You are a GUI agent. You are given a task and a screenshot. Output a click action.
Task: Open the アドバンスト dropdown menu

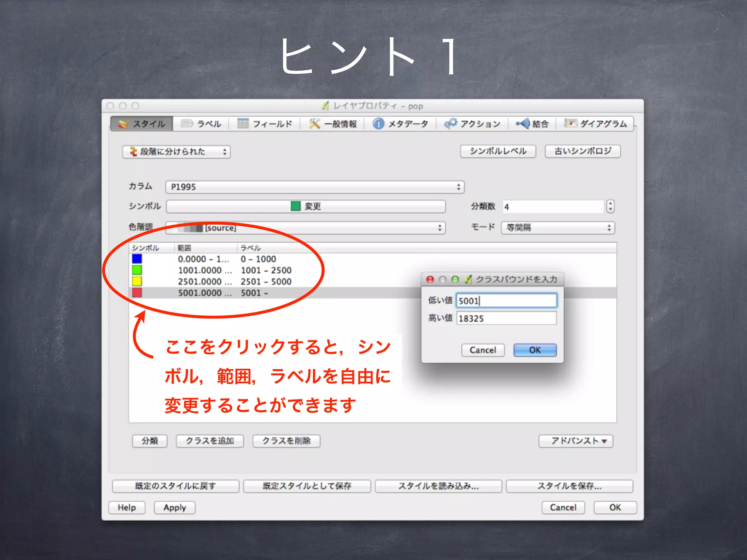pos(576,441)
